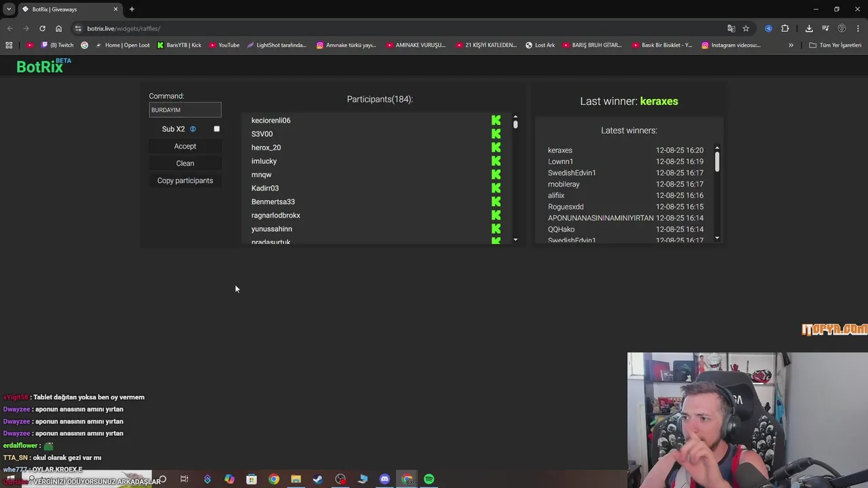Click the Kick icon beside yunussahinn
The width and height of the screenshot is (868, 488).
click(496, 229)
